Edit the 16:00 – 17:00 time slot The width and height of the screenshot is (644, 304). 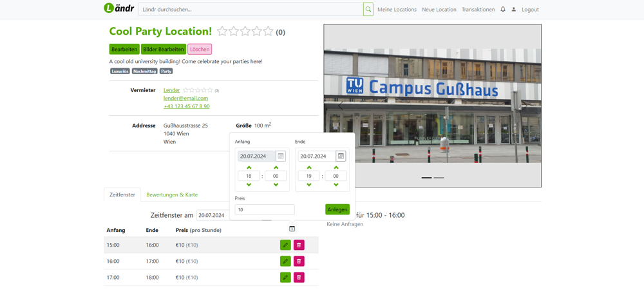point(285,261)
